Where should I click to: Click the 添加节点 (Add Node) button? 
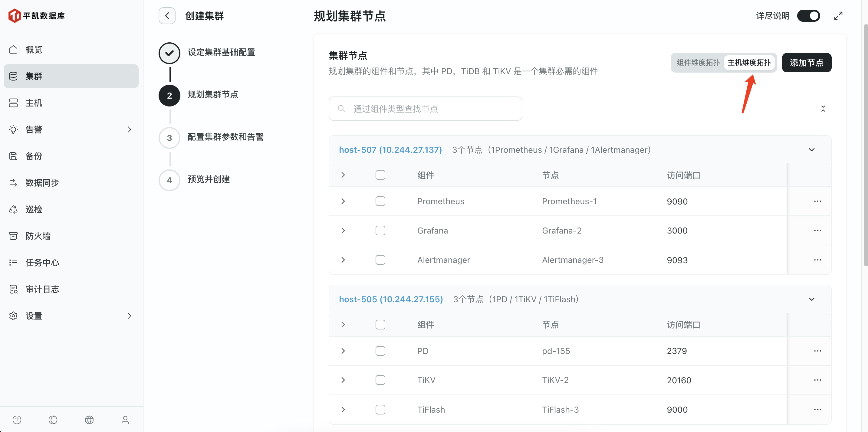[807, 62]
